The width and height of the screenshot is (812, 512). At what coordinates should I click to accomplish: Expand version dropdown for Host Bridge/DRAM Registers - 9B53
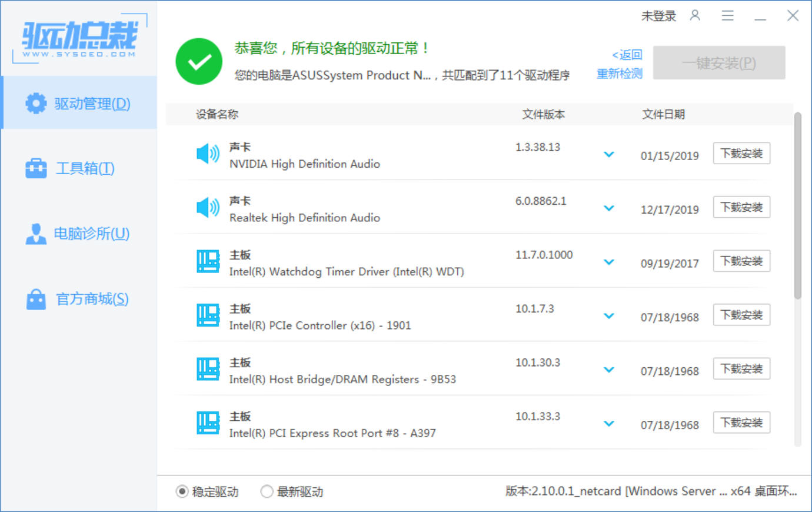point(609,370)
